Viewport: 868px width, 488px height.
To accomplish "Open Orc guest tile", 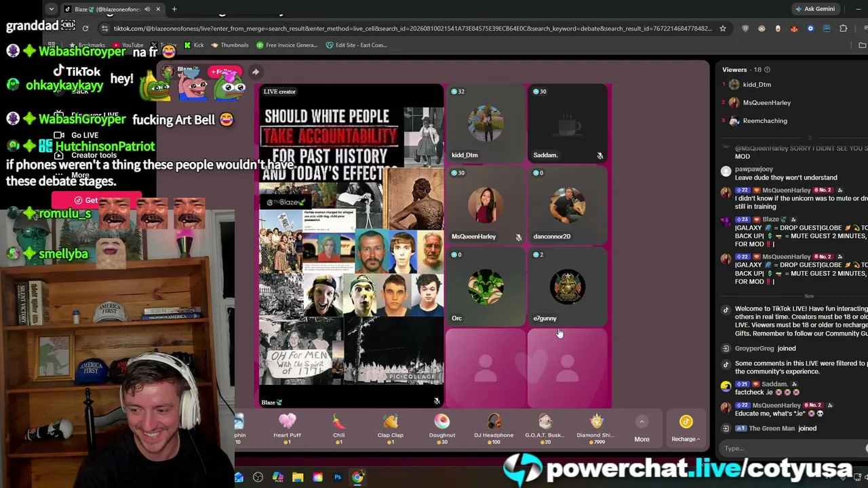I will (x=486, y=287).
